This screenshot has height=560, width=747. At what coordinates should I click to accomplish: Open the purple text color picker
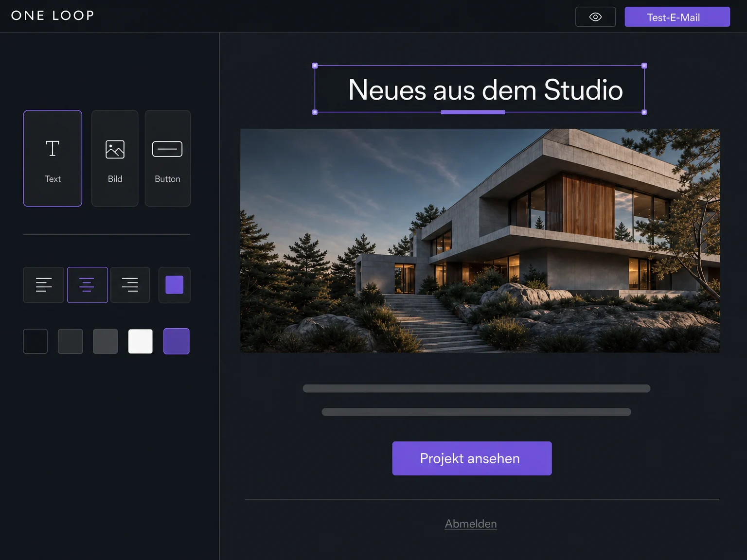click(174, 285)
